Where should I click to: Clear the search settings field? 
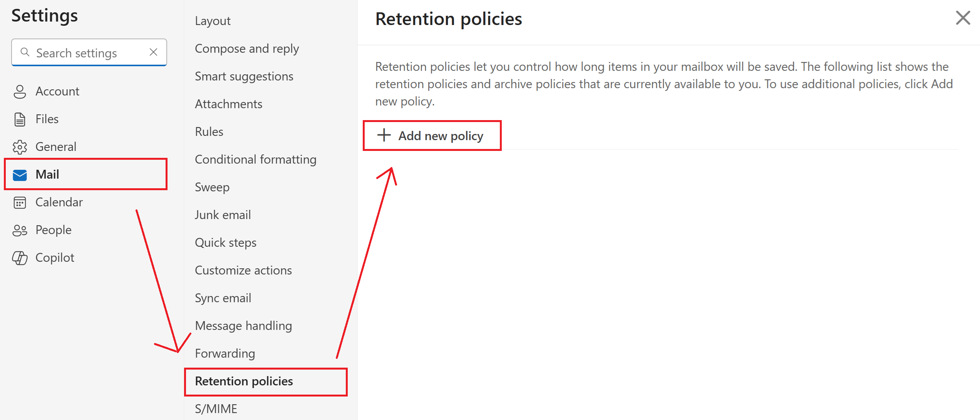click(x=153, y=52)
